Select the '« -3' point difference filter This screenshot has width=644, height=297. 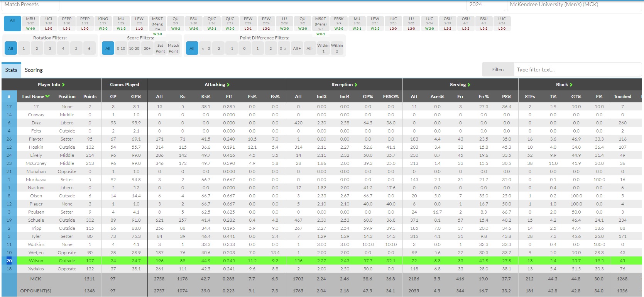coord(206,49)
